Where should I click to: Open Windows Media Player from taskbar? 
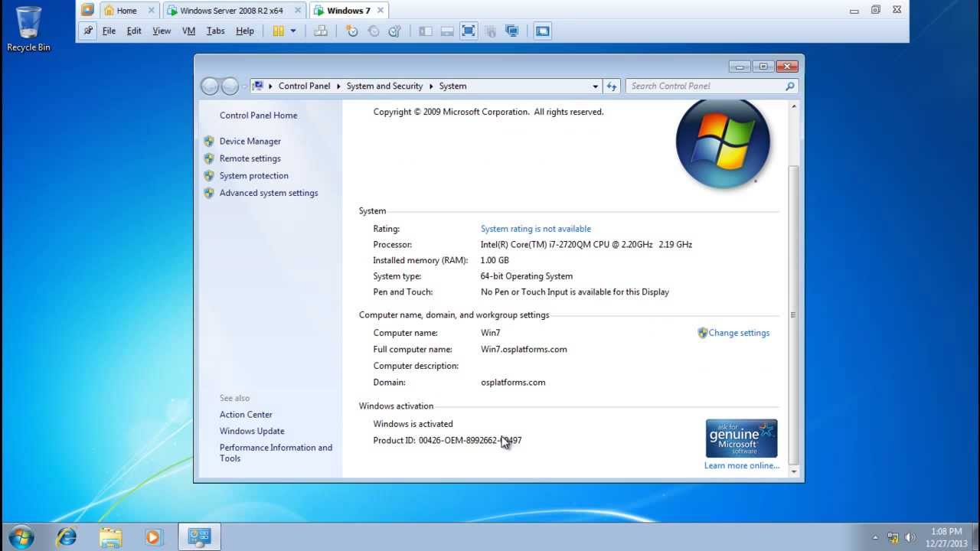(153, 536)
